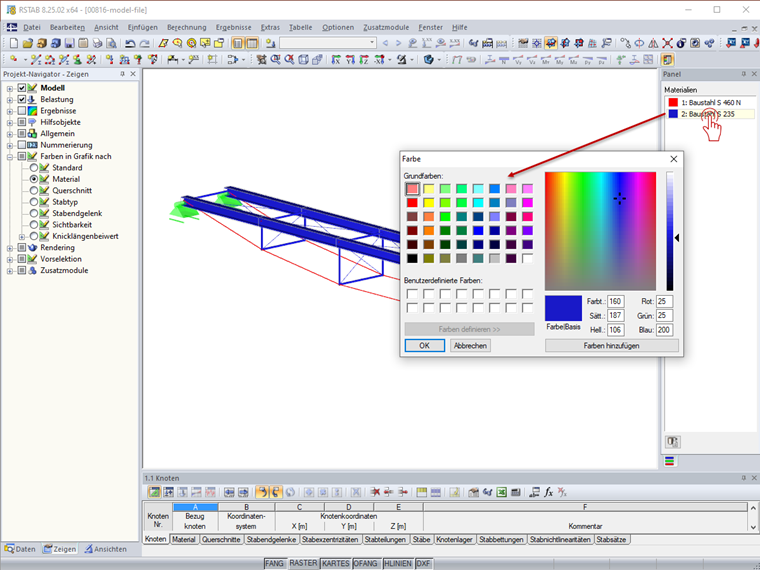Create a new model with New icon
The height and width of the screenshot is (570, 760).
pyautogui.click(x=14, y=44)
